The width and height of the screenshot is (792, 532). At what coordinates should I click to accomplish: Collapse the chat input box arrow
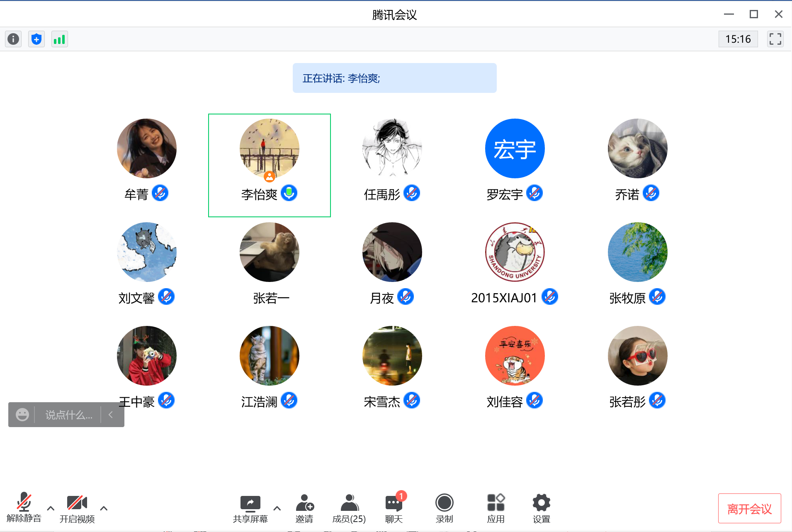click(111, 415)
